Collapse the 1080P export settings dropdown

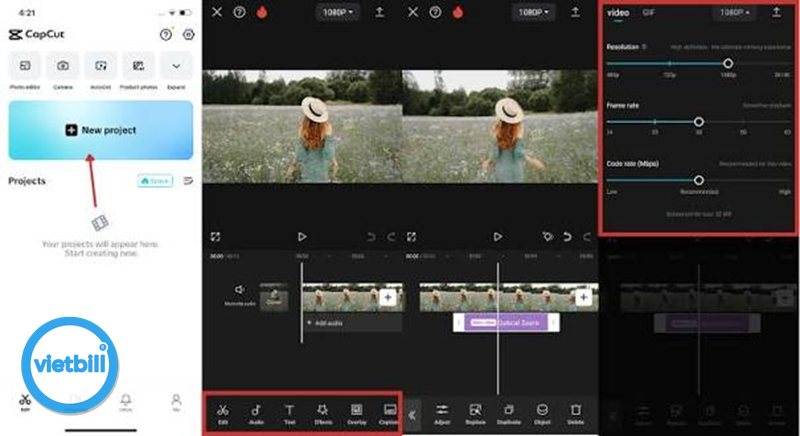coord(734,12)
